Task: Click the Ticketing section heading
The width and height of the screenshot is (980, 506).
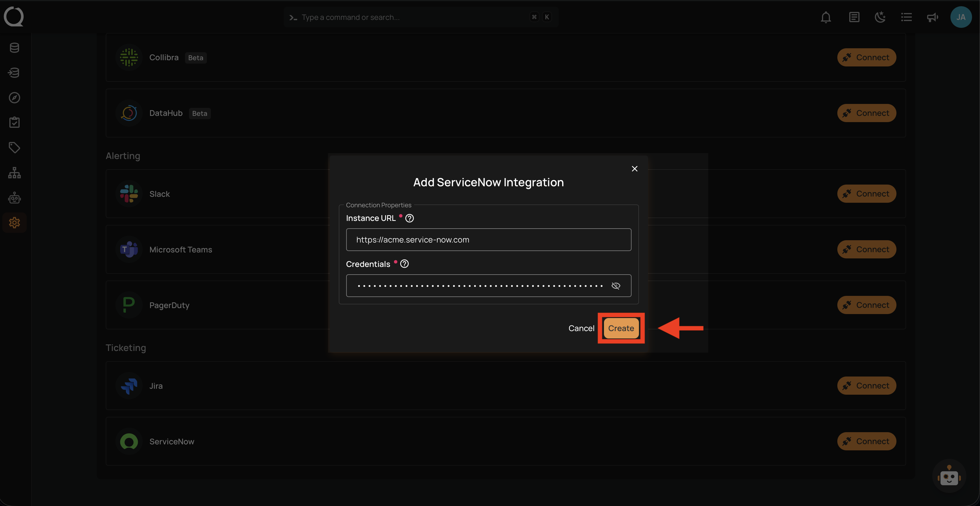Action: [x=126, y=348]
